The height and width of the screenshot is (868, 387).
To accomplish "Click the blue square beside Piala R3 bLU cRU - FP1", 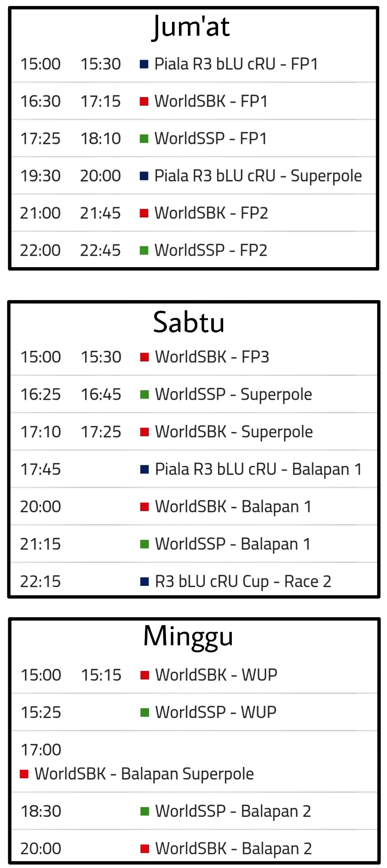I will (144, 64).
